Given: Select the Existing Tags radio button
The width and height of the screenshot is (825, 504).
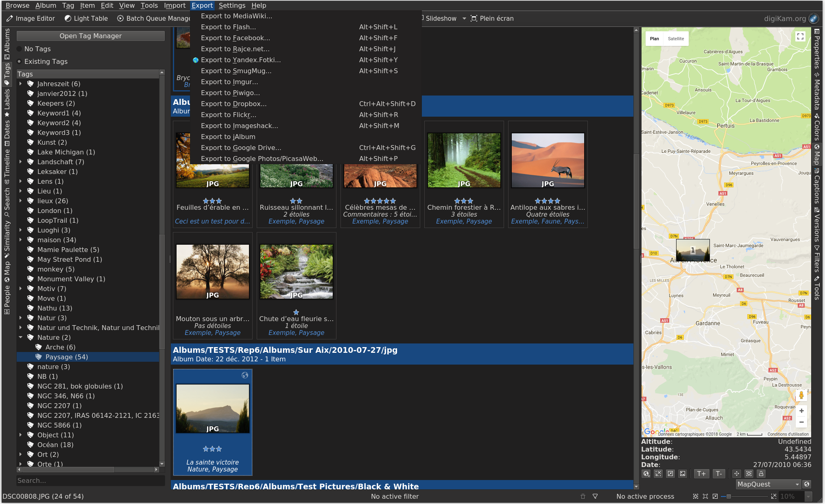Looking at the screenshot, I should (19, 61).
